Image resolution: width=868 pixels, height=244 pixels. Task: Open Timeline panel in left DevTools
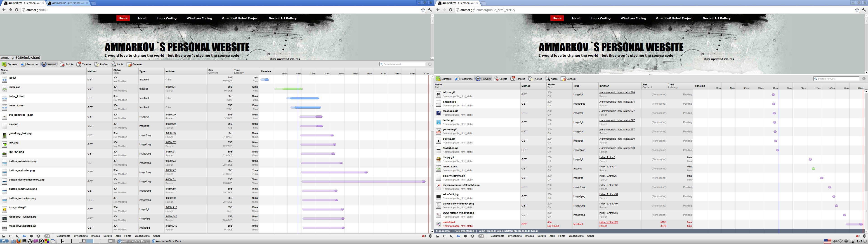point(84,64)
